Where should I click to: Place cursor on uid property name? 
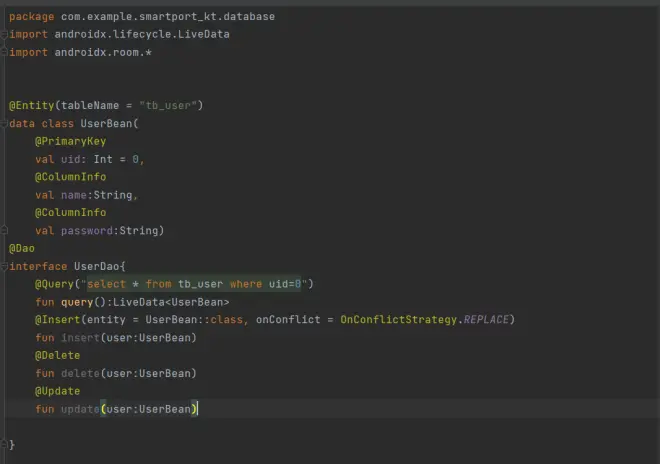point(70,159)
